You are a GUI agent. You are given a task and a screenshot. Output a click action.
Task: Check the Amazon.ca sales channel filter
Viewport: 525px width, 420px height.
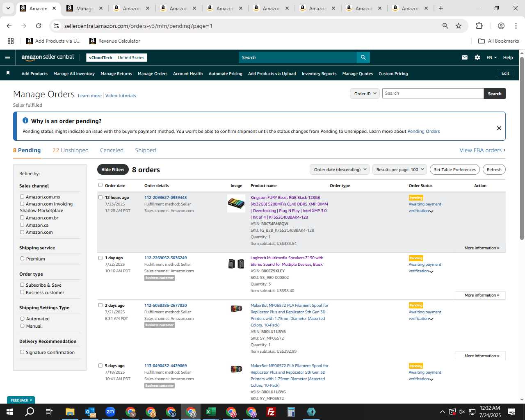coord(22,225)
